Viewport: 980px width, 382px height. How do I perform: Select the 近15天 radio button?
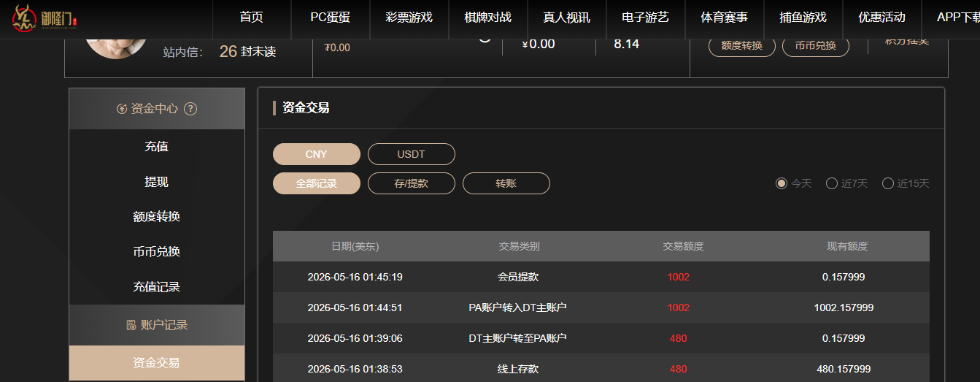click(888, 183)
